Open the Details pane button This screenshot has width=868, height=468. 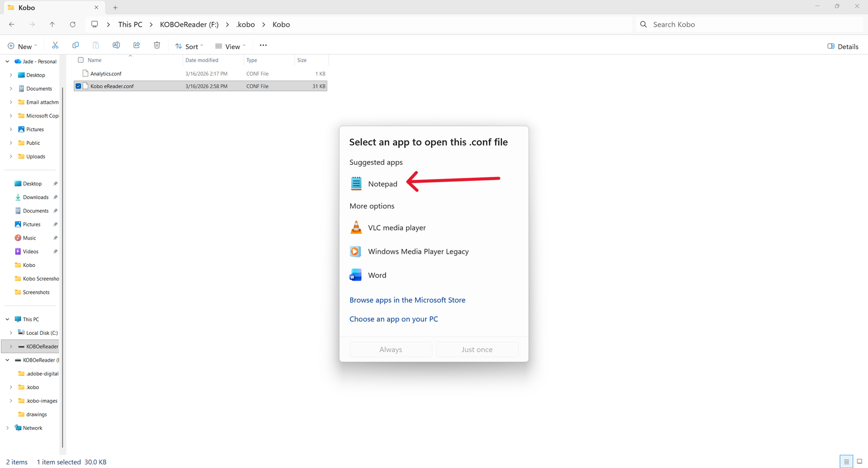tap(843, 46)
